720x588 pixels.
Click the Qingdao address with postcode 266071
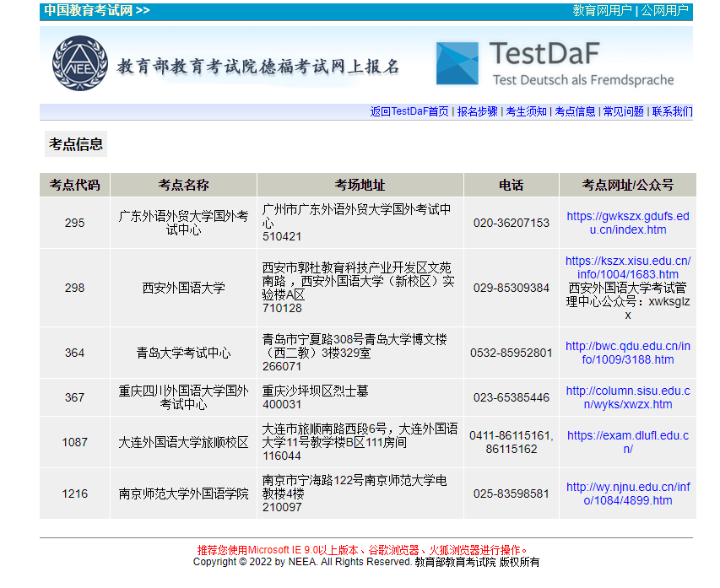(355, 353)
